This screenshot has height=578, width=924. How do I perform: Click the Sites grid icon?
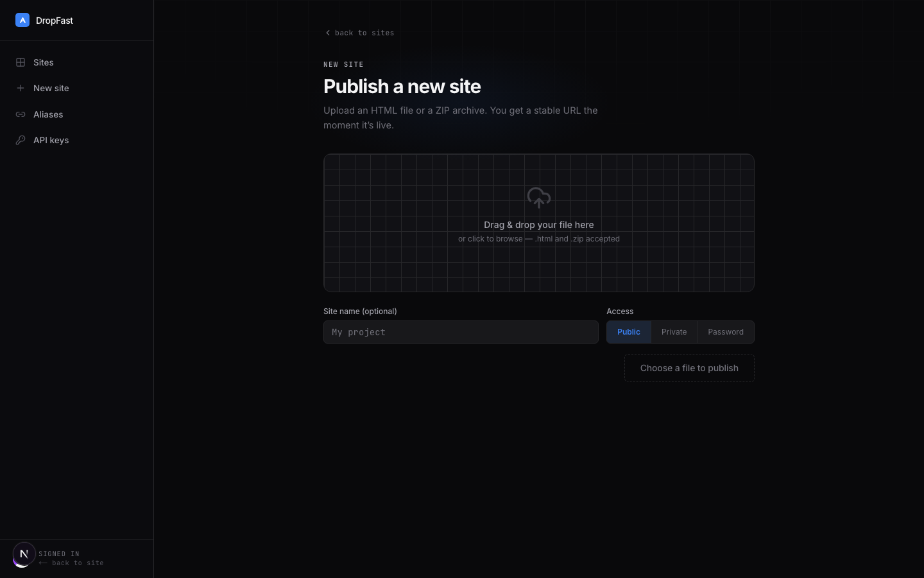[21, 62]
